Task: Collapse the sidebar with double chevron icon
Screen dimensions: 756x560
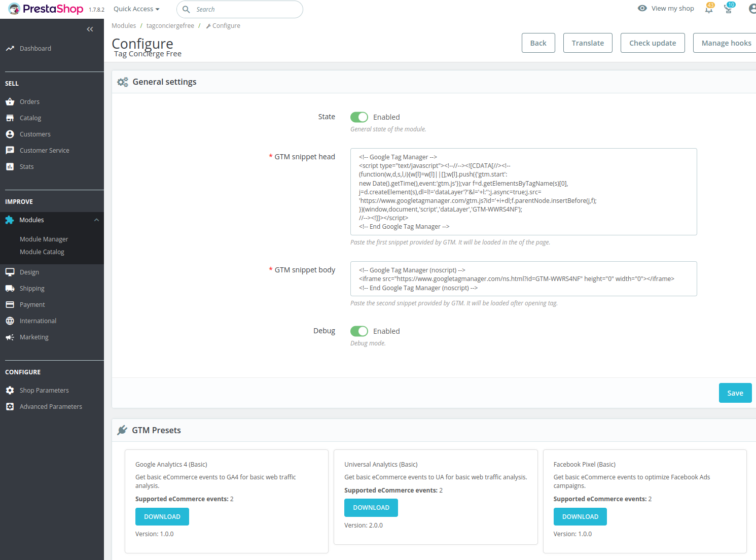Action: click(x=90, y=29)
